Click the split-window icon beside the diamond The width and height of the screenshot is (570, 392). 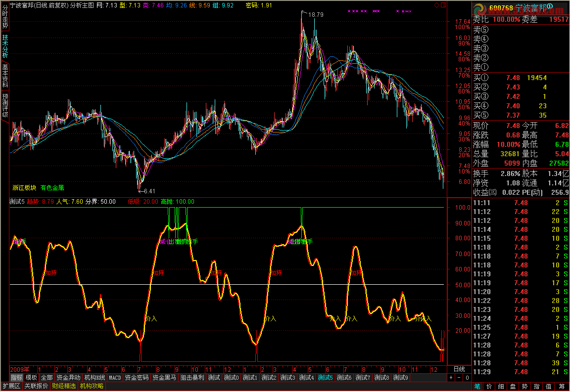pos(443,5)
